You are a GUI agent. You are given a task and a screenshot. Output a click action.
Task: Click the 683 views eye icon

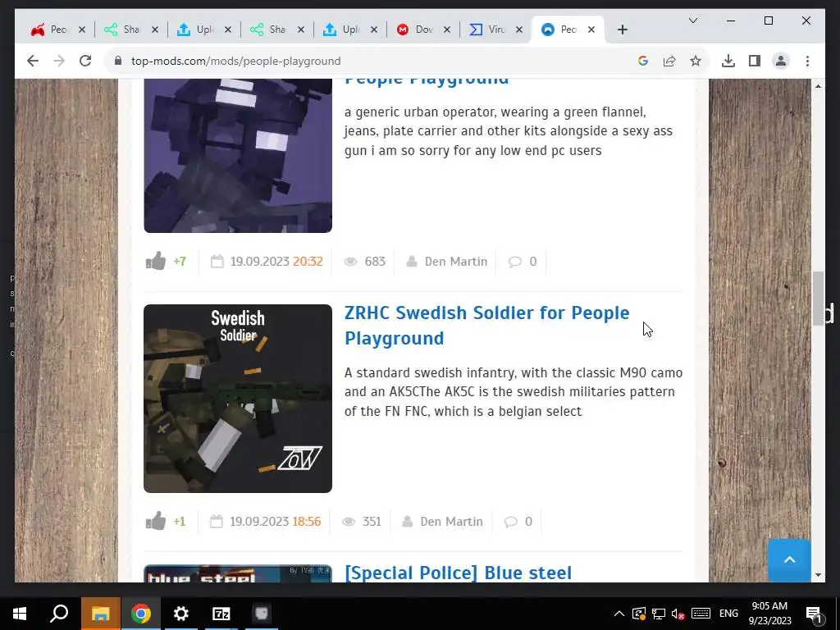pos(350,262)
